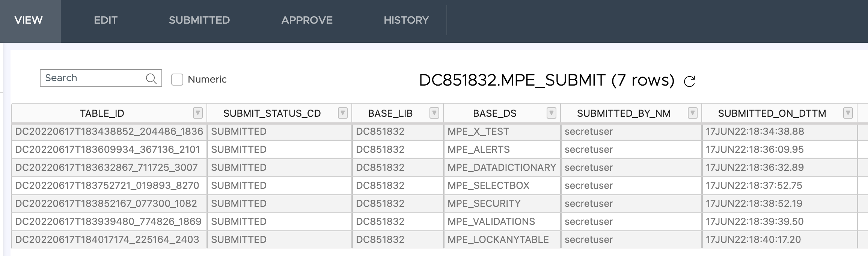Viewport: 868px width, 256px height.
Task: Select the VIEW tab
Action: click(x=29, y=20)
